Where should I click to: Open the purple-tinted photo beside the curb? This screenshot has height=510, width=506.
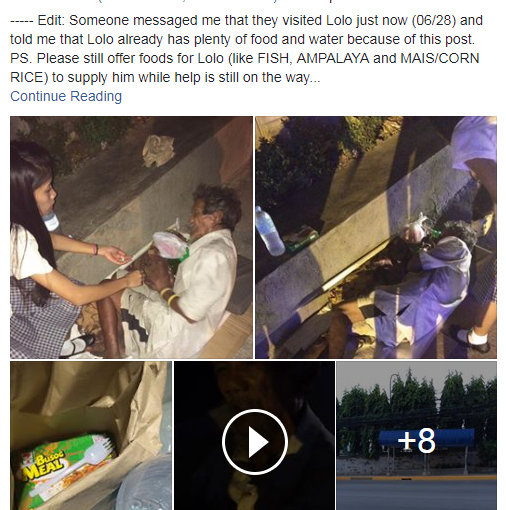[376, 237]
